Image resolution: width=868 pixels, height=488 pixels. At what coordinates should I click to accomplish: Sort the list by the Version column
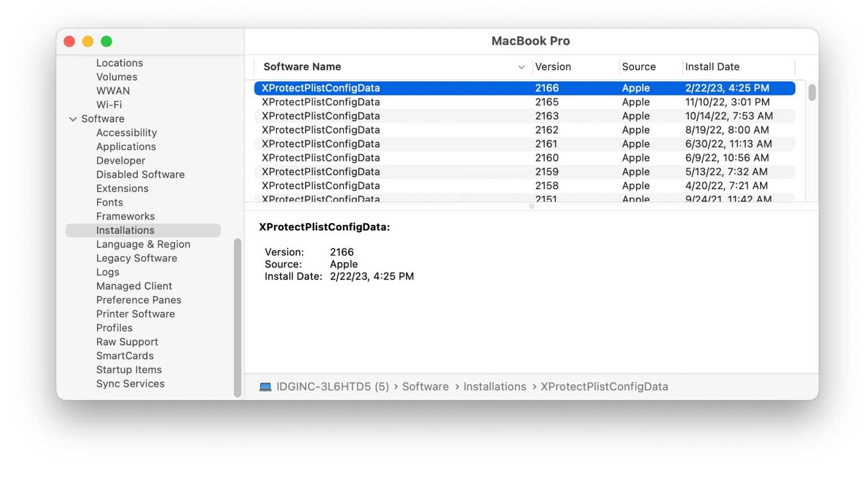[x=553, y=67]
